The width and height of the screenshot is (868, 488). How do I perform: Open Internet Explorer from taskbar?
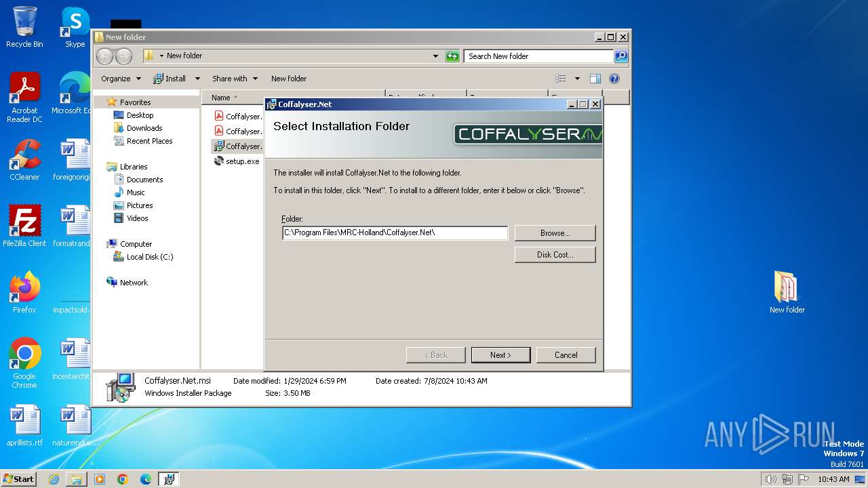coord(54,479)
